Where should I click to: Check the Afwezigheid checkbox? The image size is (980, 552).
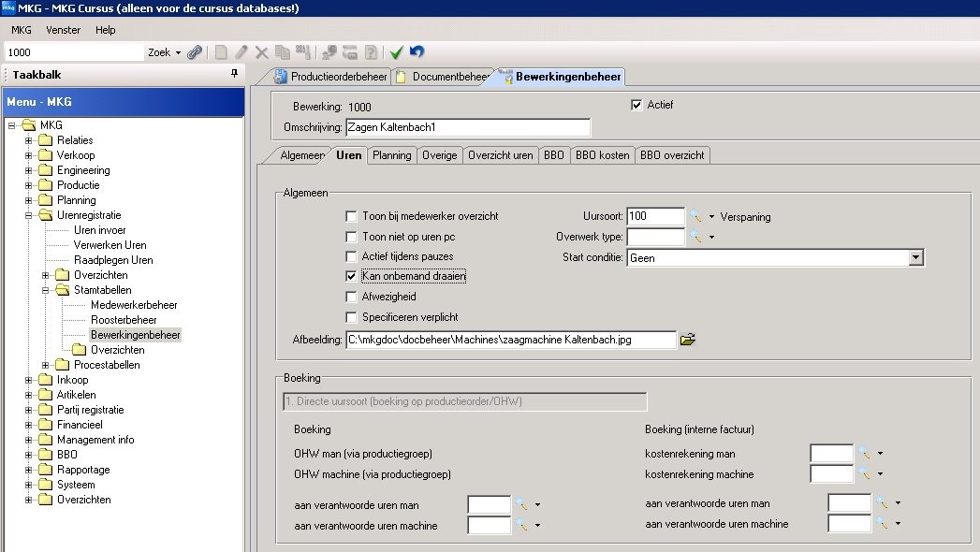[351, 297]
